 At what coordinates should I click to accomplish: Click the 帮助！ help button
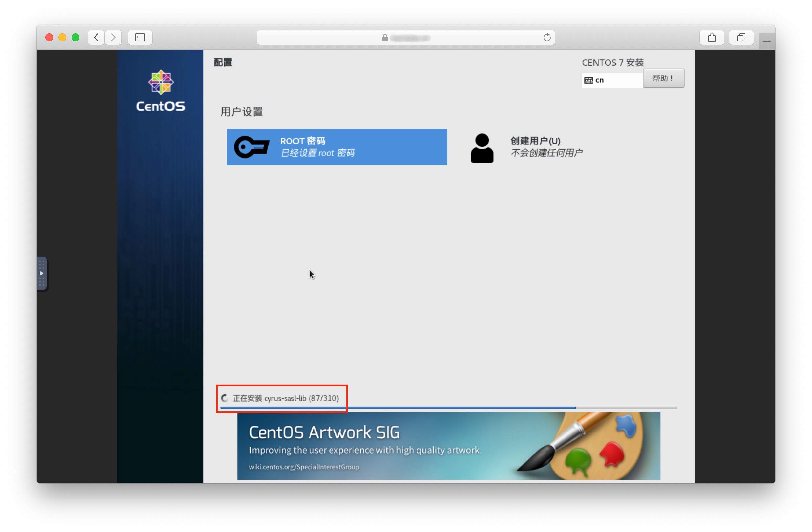click(663, 78)
